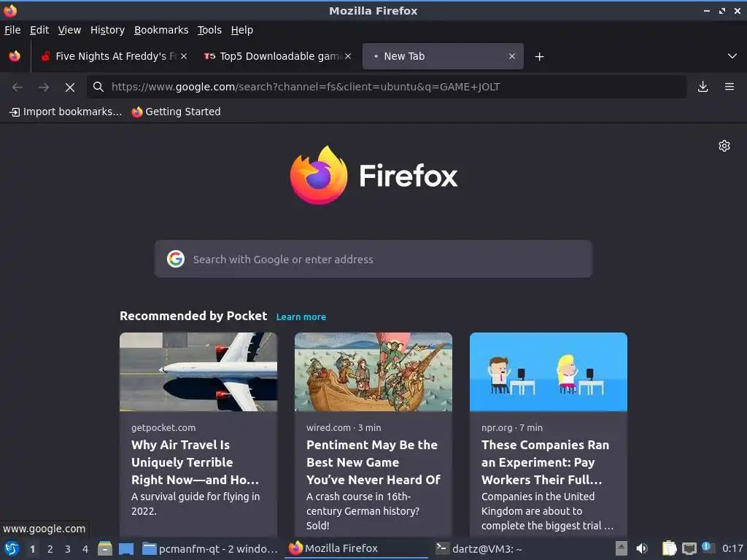Open new tab page personalize settings gear
747x560 pixels.
point(724,146)
